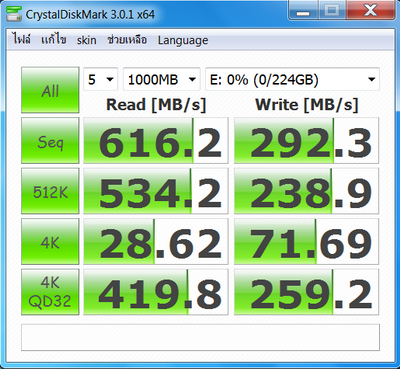Run the 4K benchmark test
The image size is (400, 369).
point(50,242)
